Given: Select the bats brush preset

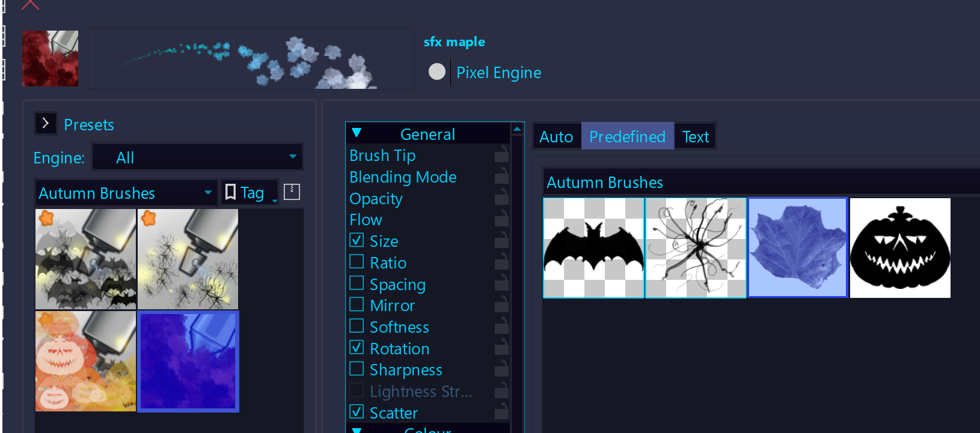Looking at the screenshot, I should coord(85,259).
